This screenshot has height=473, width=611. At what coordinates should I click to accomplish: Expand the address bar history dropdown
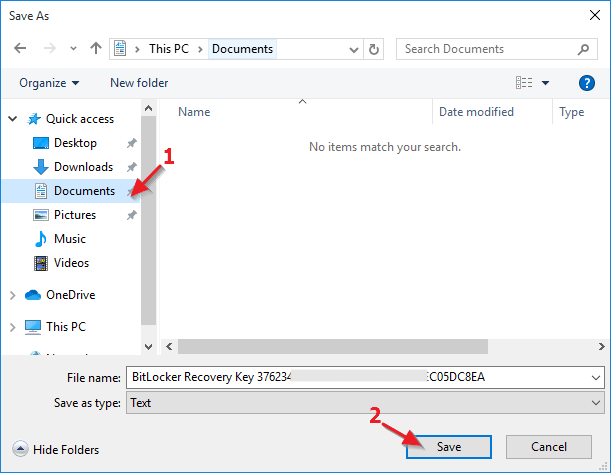pyautogui.click(x=354, y=49)
